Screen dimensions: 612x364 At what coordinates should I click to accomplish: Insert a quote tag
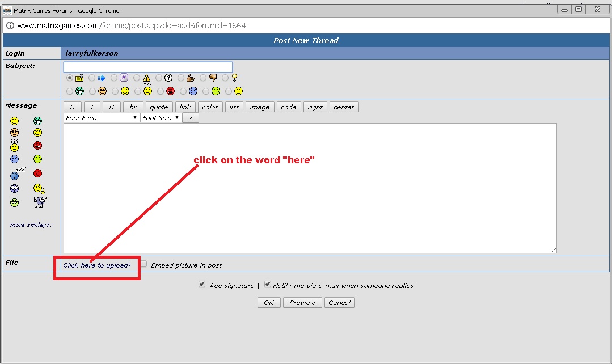pyautogui.click(x=159, y=107)
